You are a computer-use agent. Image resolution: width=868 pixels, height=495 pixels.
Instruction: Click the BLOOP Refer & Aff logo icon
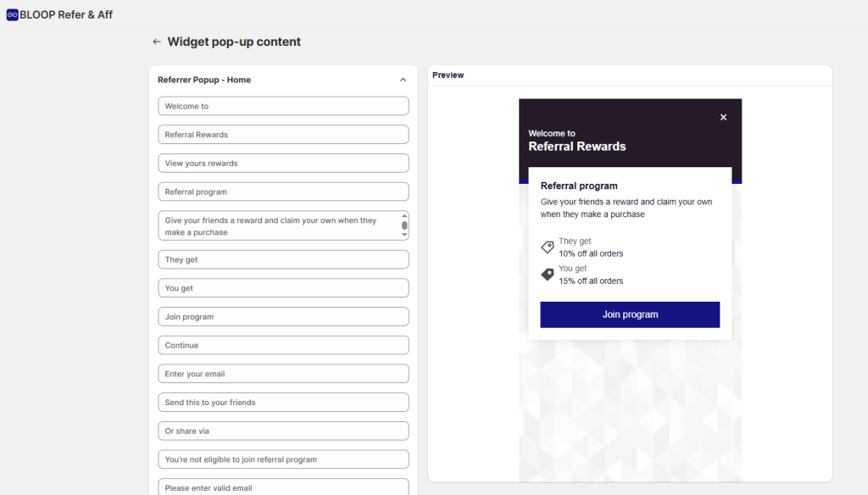(11, 14)
